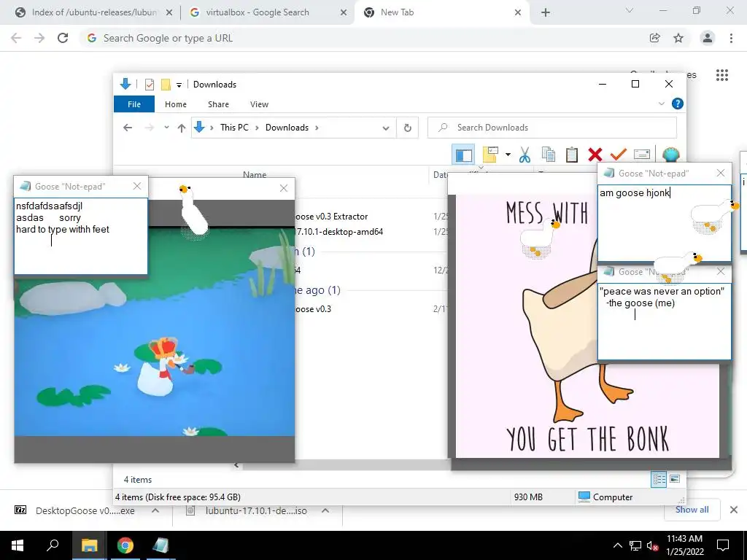Viewport: 747px width, 560px height.
Task: Click the new folder quick access icon
Action: point(166,85)
